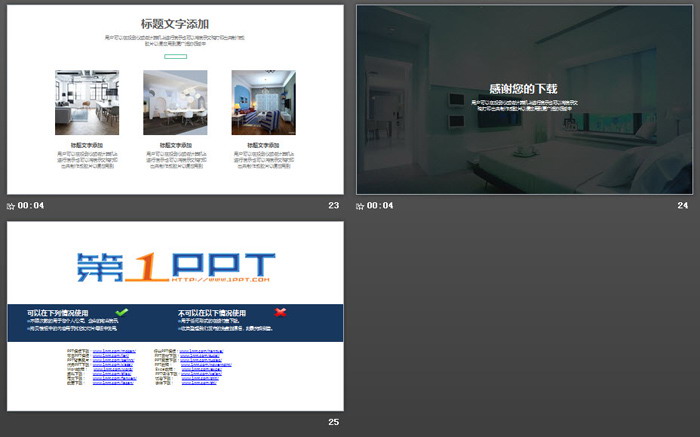Click slide number 23 label

tap(333, 205)
